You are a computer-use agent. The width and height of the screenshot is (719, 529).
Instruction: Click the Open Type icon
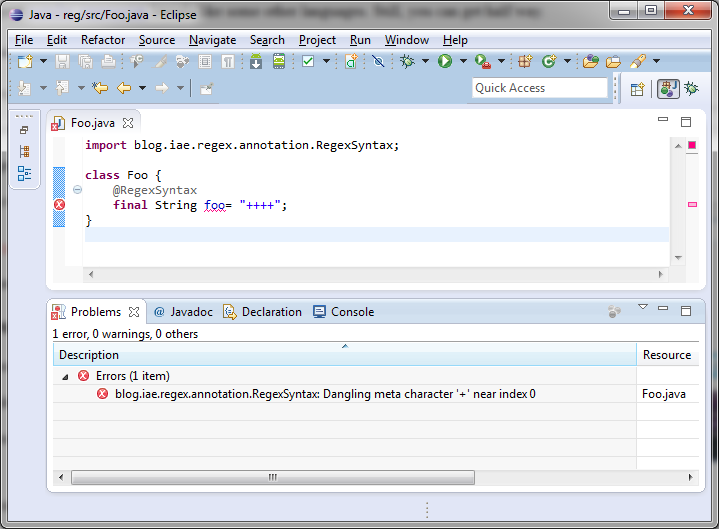(x=591, y=61)
